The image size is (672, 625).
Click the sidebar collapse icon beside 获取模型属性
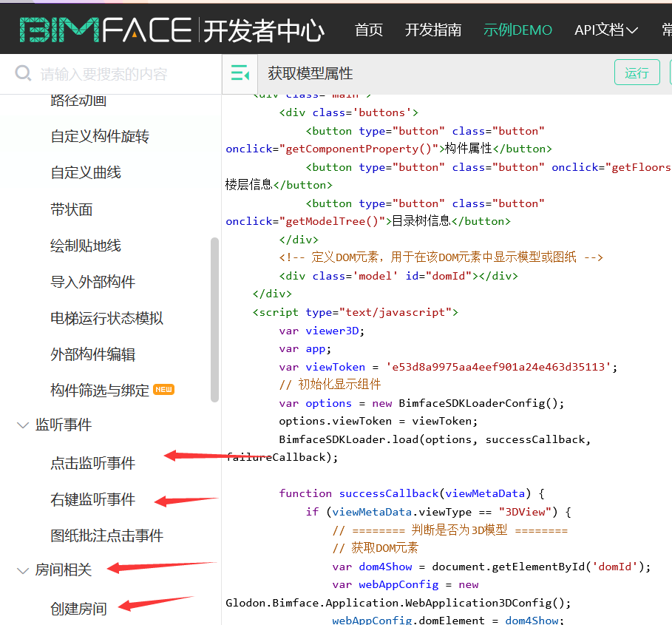240,74
